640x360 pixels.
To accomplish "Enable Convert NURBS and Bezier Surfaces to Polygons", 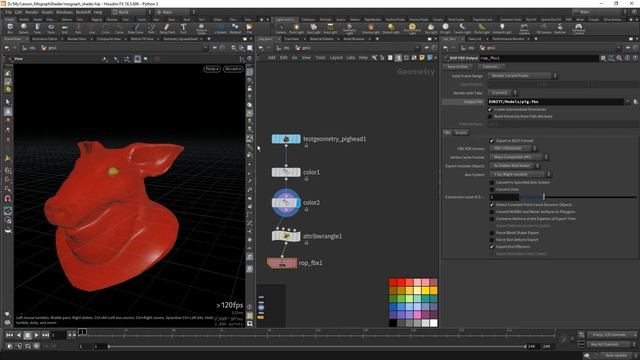I will [x=492, y=212].
